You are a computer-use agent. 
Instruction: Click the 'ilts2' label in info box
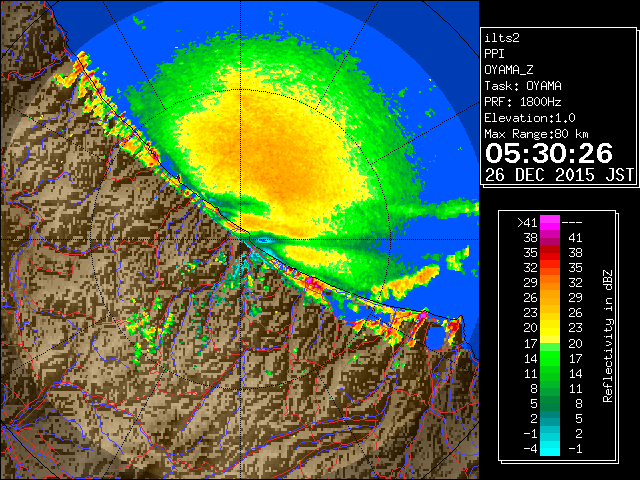pyautogui.click(x=502, y=38)
